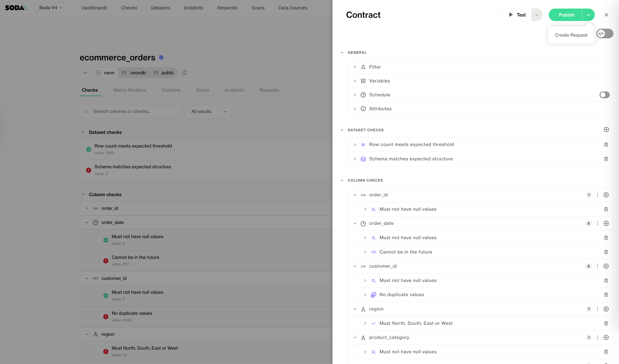The width and height of the screenshot is (619, 364).
Task: Open the All results filter dropdown
Action: click(x=208, y=112)
